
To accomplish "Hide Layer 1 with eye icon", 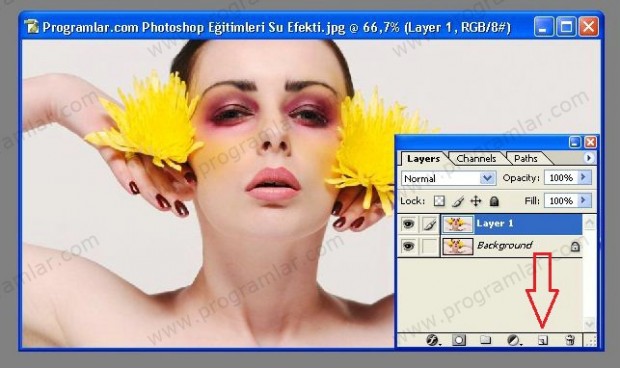I will tap(408, 224).
